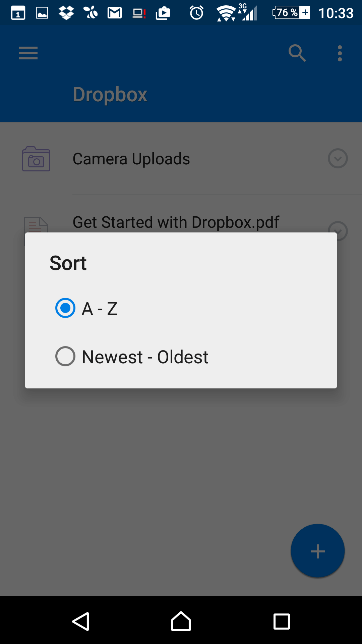Screen dimensions: 362x644
Task: Tap the Android home button
Action: click(181, 621)
